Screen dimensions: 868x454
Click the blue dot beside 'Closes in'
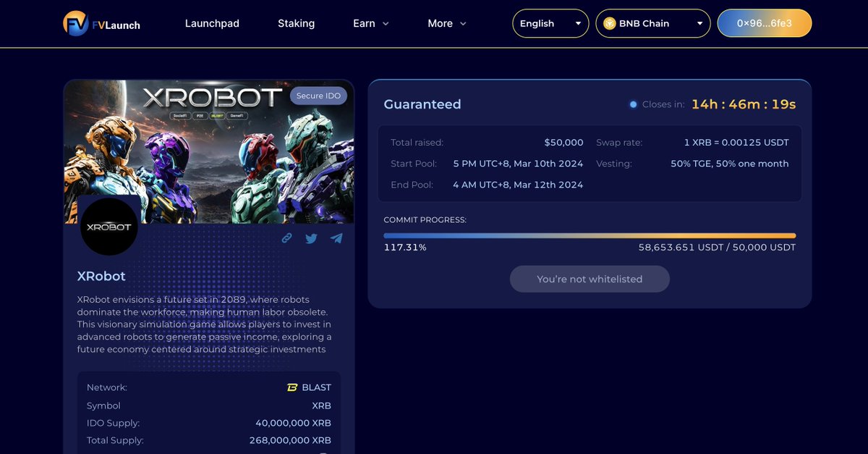coord(634,104)
